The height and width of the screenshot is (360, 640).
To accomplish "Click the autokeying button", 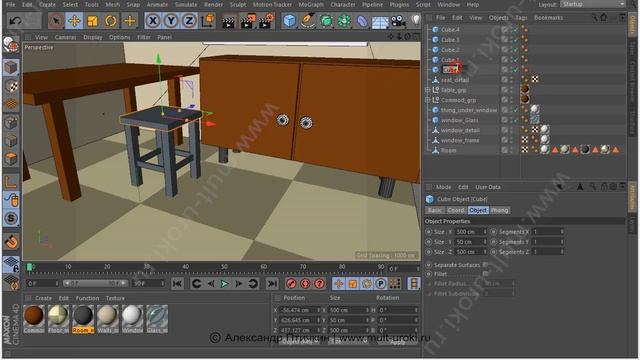I will pos(305,283).
